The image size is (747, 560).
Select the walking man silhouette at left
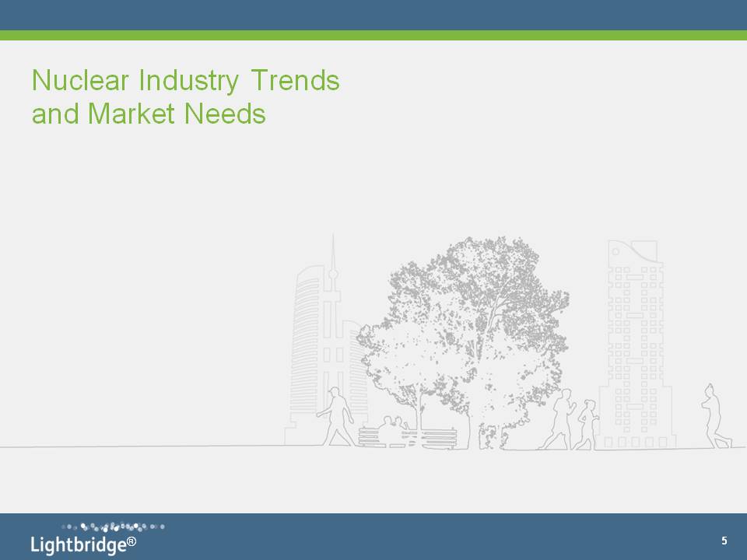tap(338, 416)
